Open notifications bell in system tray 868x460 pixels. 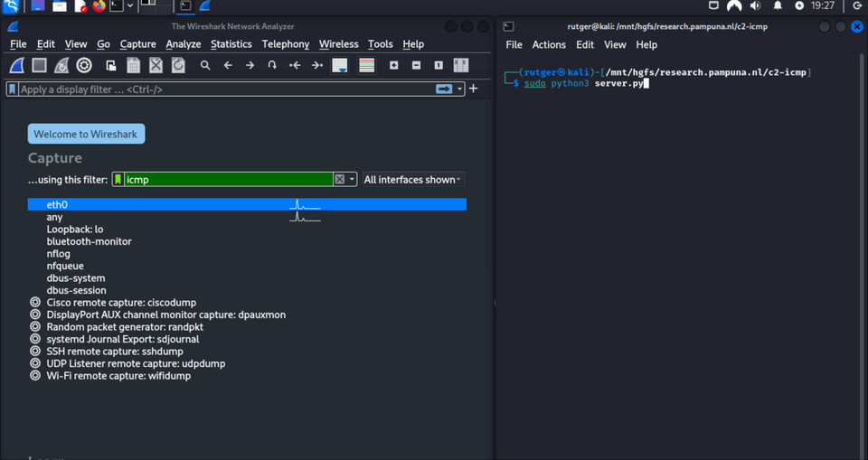tap(778, 6)
